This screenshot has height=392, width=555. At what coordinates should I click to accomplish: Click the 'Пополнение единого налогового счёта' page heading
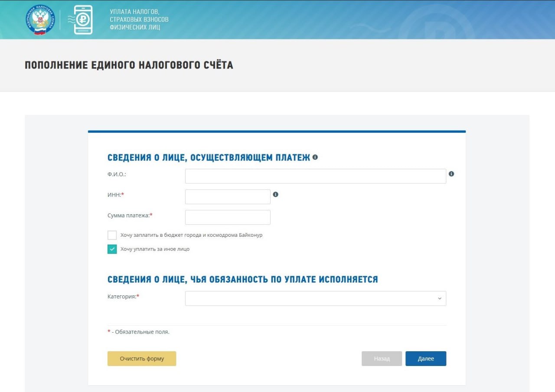click(x=129, y=65)
